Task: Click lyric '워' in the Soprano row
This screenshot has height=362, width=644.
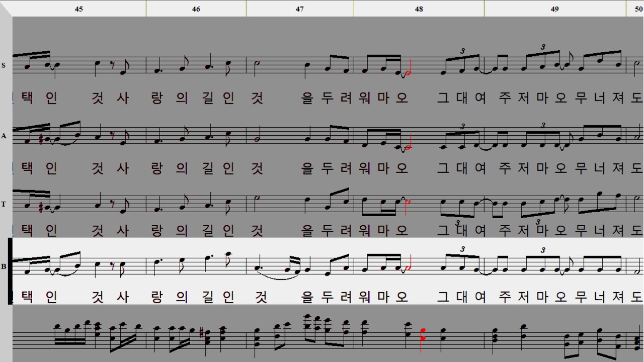Action: [x=365, y=98]
